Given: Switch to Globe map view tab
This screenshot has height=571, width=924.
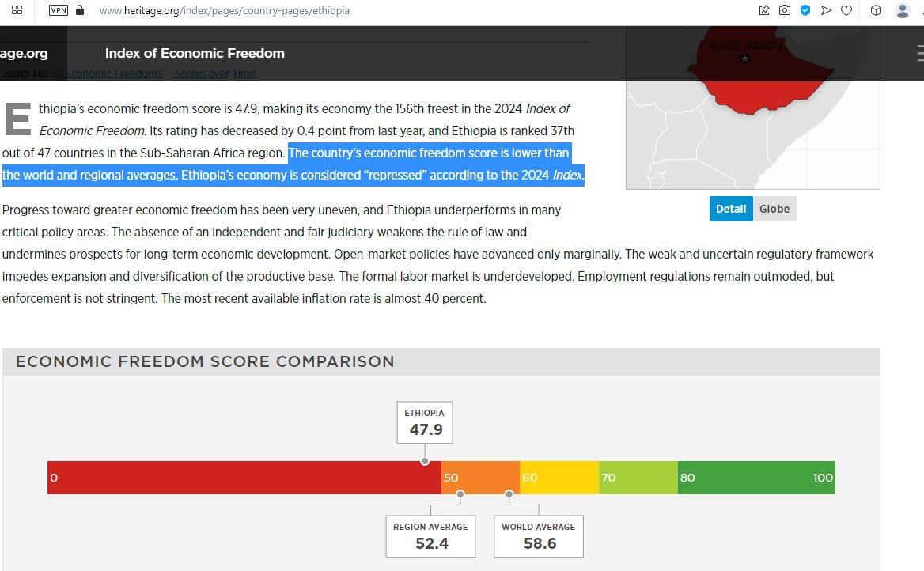Looking at the screenshot, I should point(774,209).
